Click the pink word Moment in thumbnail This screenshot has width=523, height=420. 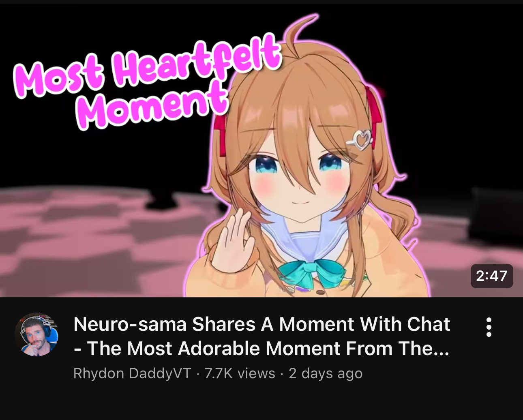click(153, 105)
